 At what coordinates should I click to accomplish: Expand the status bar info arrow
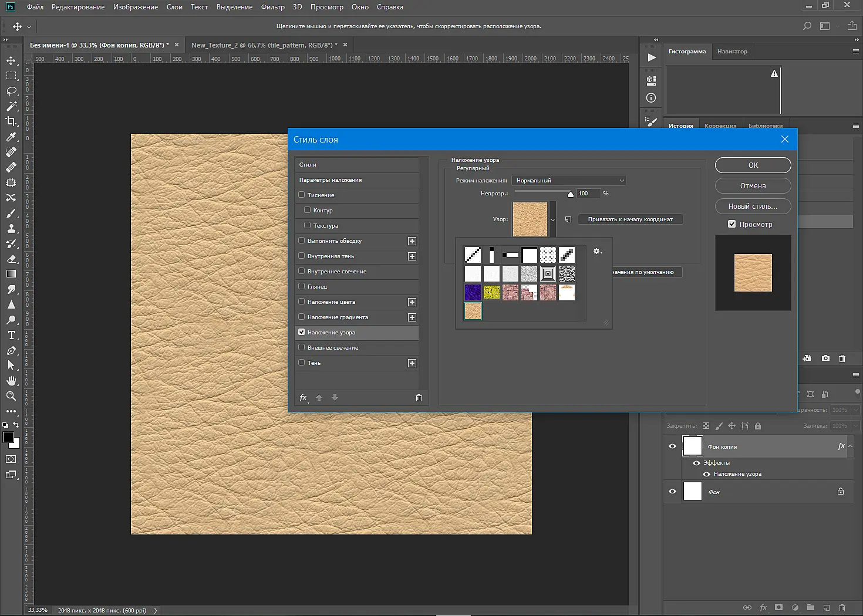click(156, 610)
